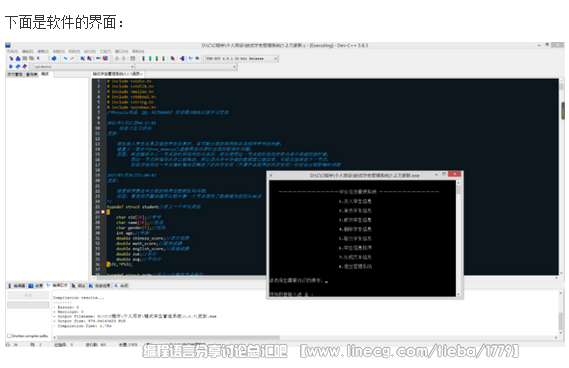Viewport: 569px width, 368px height.
Task: Click the console window's title bar icon
Action: tap(271, 175)
